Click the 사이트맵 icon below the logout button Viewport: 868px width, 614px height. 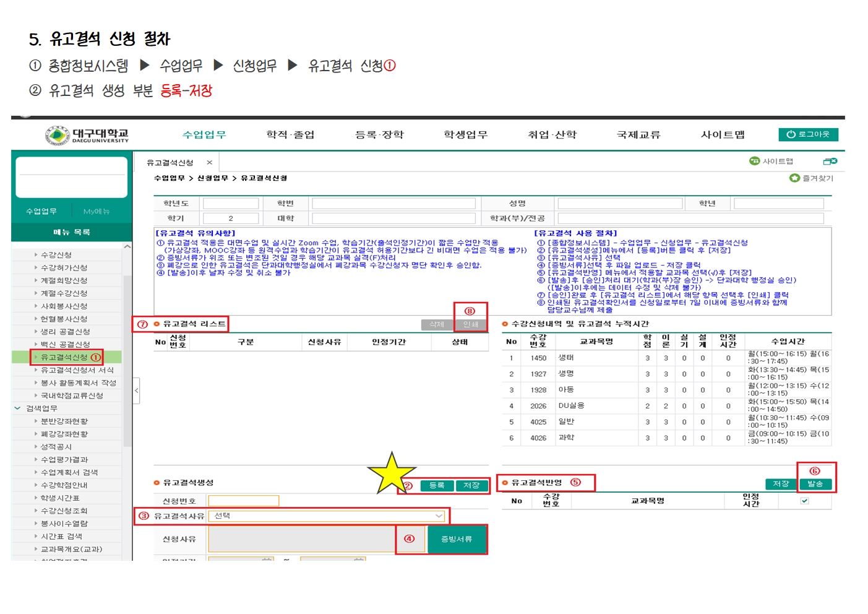pyautogui.click(x=754, y=161)
